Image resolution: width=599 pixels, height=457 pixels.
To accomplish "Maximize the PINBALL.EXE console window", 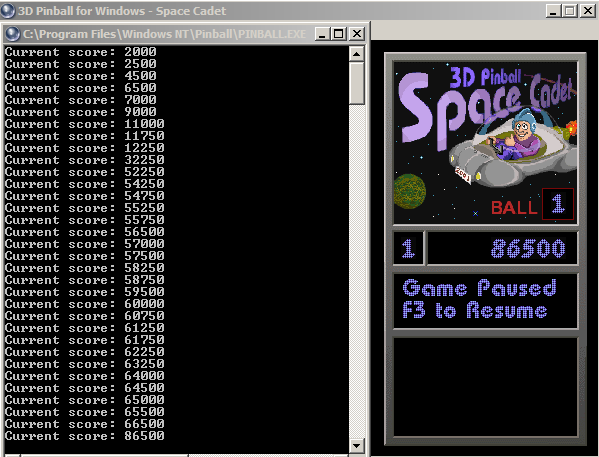I will coord(339,34).
